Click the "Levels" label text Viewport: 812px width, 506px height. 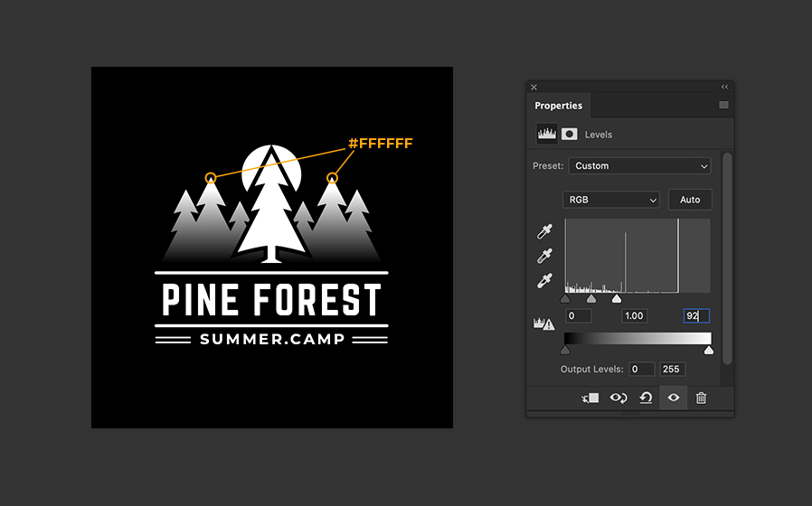[x=599, y=135]
